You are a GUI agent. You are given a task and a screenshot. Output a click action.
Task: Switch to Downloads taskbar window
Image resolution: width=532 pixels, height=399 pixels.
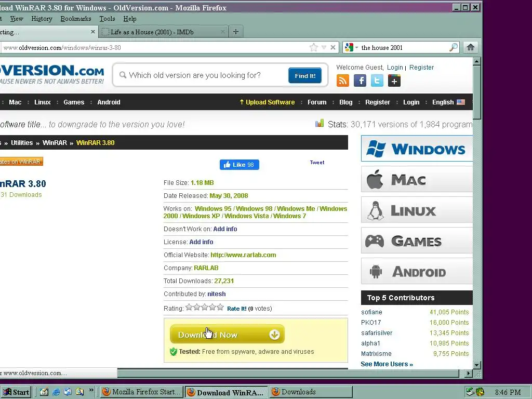pyautogui.click(x=311, y=392)
